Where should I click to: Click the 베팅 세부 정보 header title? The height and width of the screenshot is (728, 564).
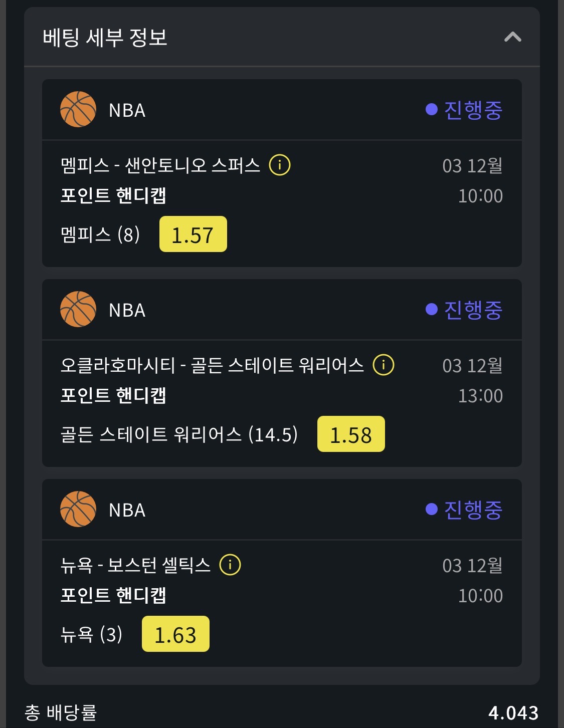click(x=105, y=38)
